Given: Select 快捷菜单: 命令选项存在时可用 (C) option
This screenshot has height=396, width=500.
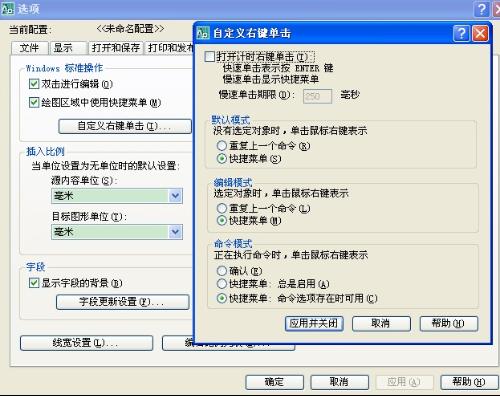Looking at the screenshot, I should click(x=222, y=298).
